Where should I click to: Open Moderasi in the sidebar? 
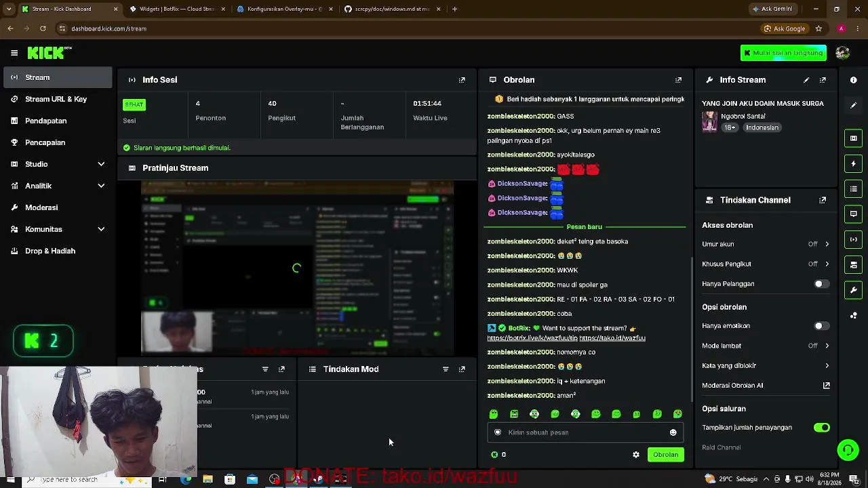58,207
